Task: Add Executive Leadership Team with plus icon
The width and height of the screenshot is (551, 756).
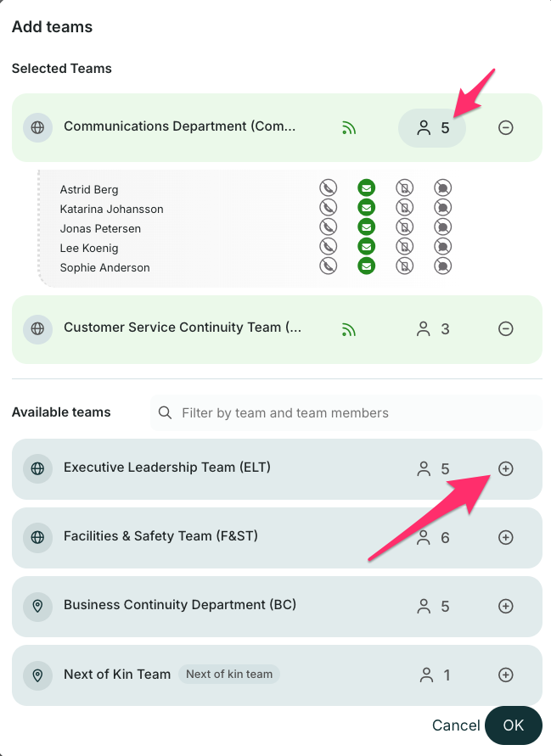Action: pyautogui.click(x=505, y=468)
